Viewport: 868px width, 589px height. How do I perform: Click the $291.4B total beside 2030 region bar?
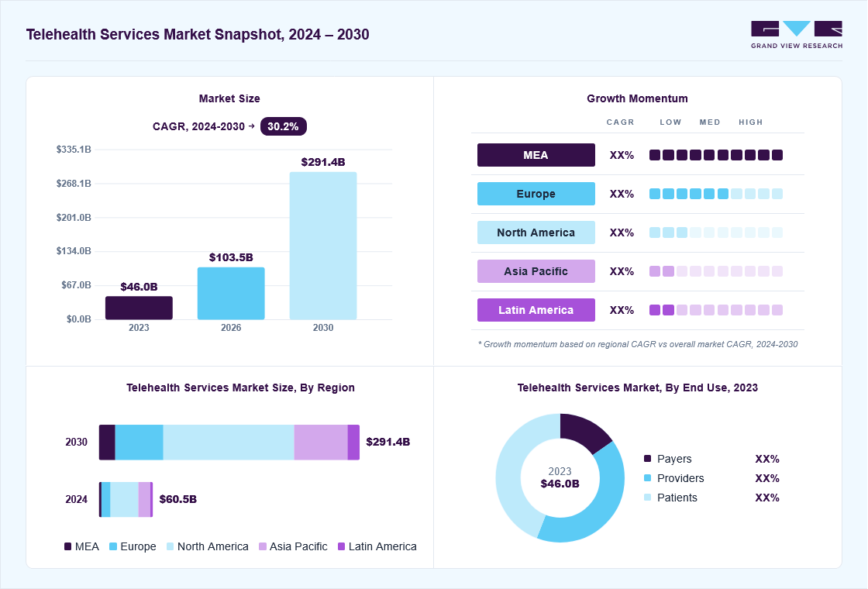(388, 442)
